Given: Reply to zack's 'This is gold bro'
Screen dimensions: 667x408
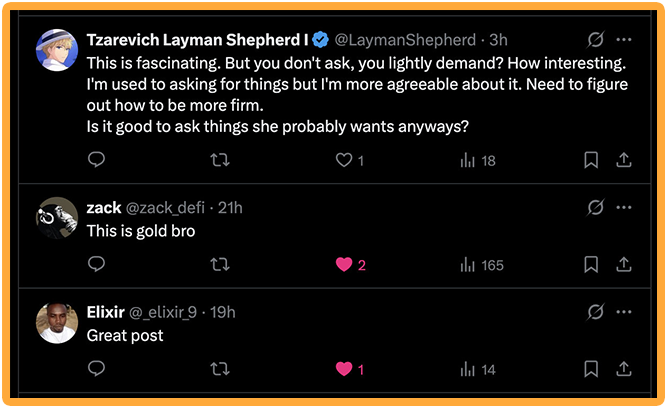Looking at the screenshot, I should point(97,265).
